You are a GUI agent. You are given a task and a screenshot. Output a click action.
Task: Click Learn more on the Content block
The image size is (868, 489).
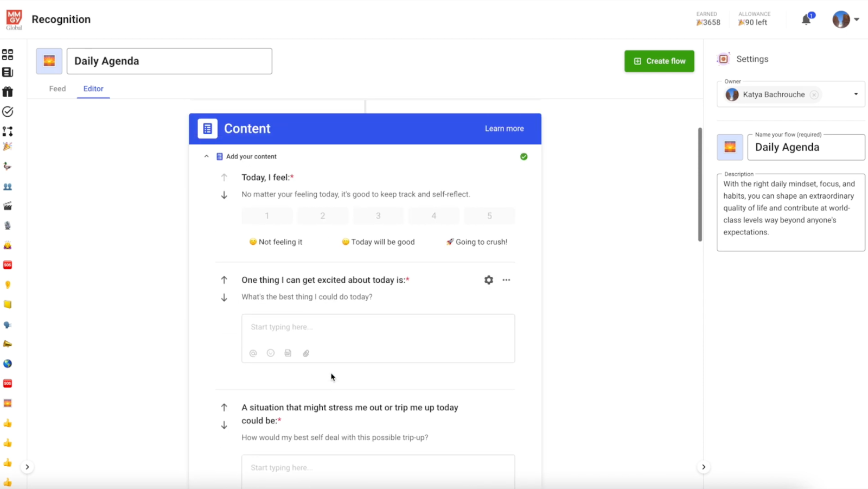click(504, 129)
